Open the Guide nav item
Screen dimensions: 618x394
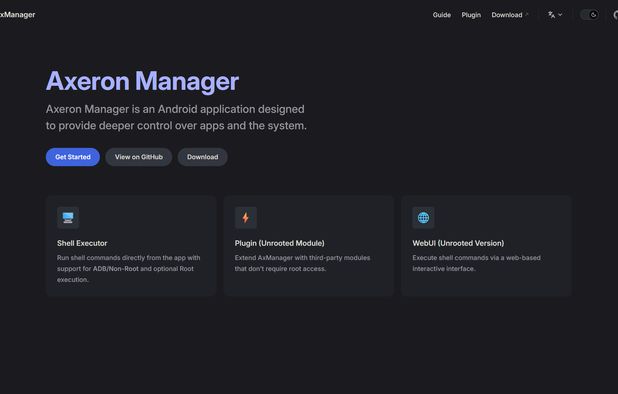click(441, 15)
